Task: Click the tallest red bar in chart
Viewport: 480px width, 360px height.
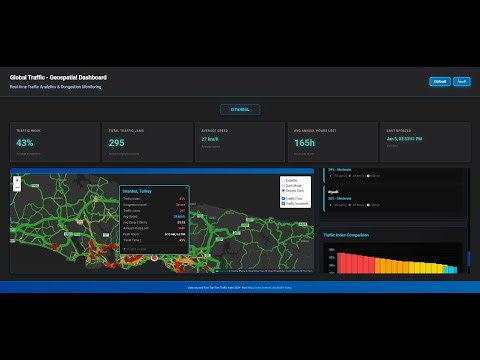Action: 341,263
